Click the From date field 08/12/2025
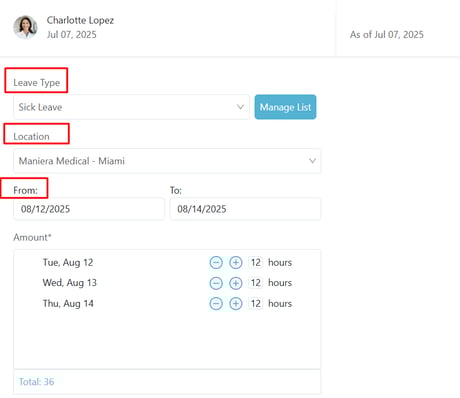Viewport: 460px width, 398px height. [89, 209]
